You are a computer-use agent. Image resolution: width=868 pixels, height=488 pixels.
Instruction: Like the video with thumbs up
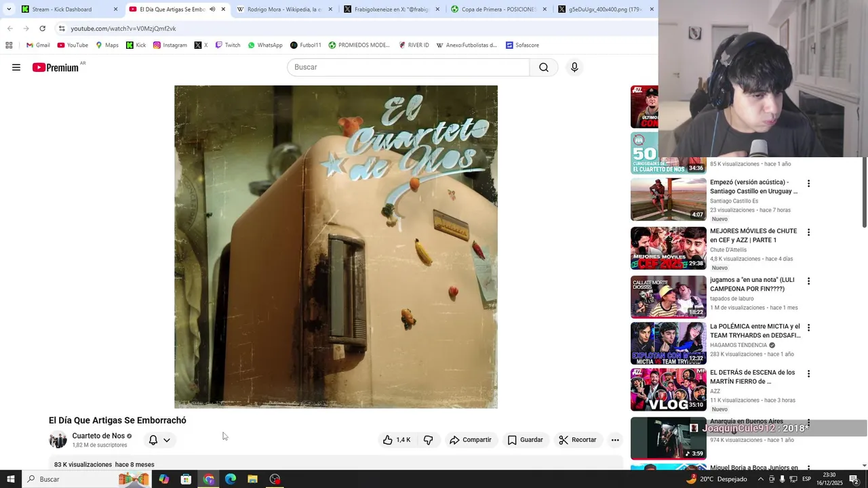click(x=397, y=440)
